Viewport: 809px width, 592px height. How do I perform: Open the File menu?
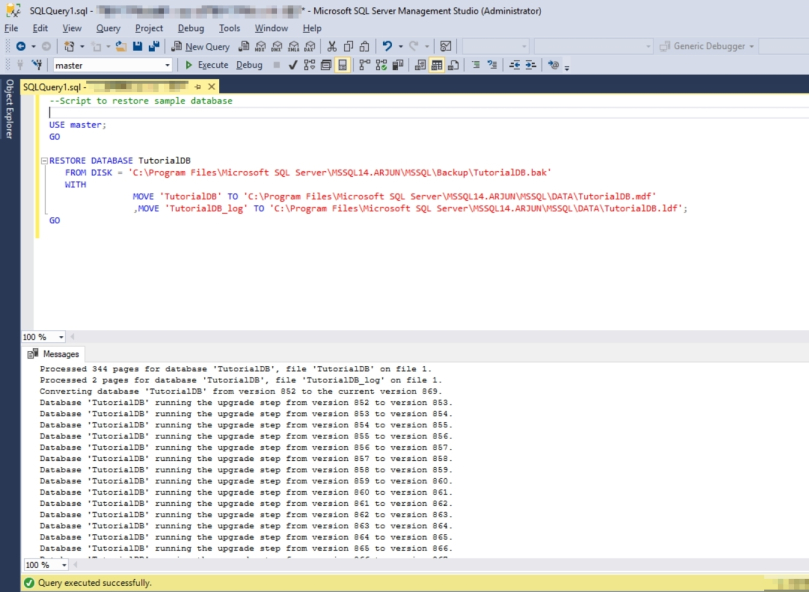pos(11,28)
